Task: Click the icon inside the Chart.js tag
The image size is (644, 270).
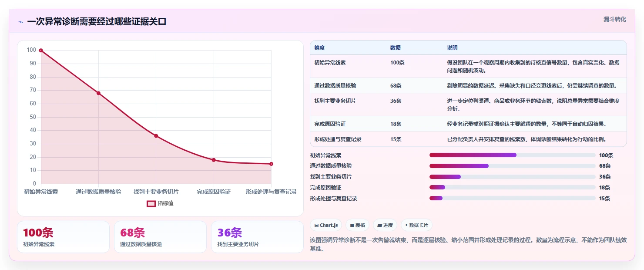Action: [316, 225]
